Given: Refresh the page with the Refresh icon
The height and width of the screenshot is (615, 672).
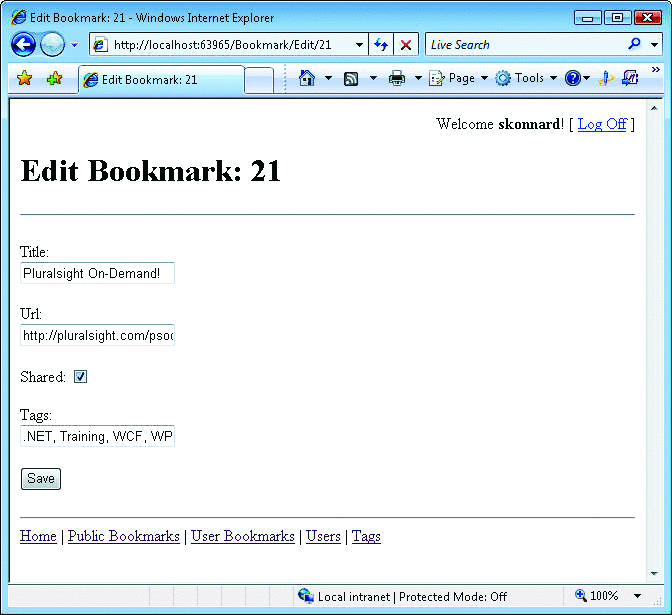Looking at the screenshot, I should point(381,45).
